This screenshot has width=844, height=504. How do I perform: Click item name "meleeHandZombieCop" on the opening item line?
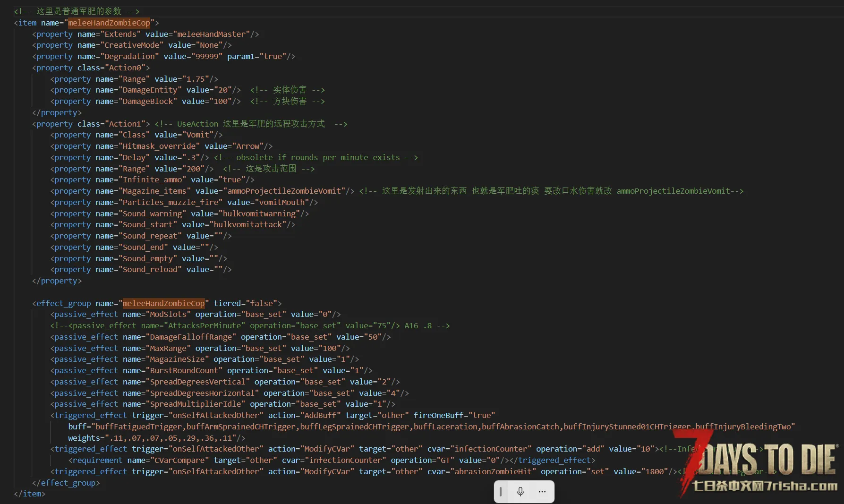click(109, 23)
